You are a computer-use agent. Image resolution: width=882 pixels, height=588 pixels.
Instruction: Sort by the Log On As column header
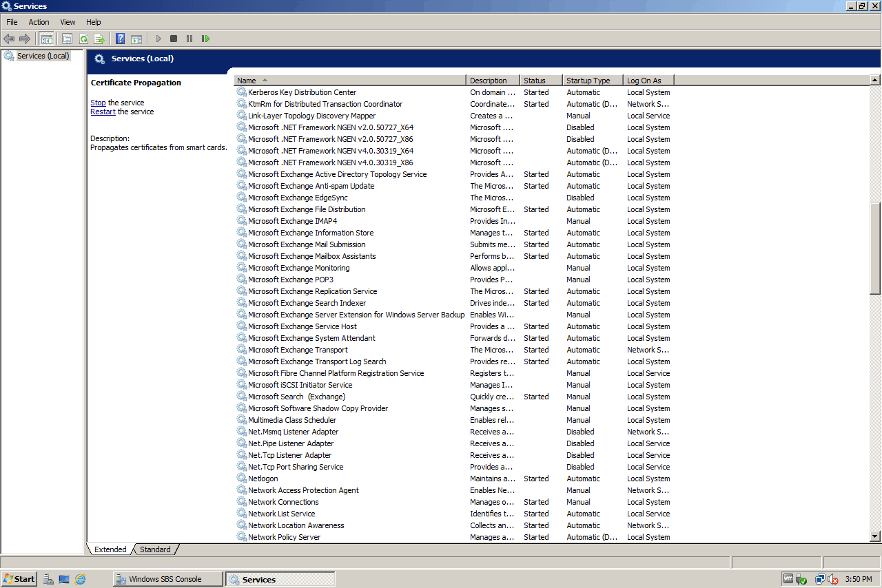pyautogui.click(x=648, y=81)
